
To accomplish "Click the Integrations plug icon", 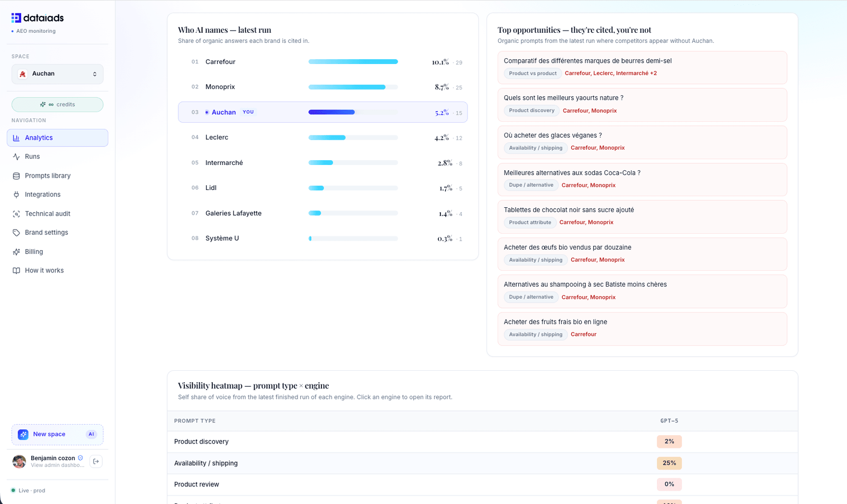I will click(x=16, y=195).
